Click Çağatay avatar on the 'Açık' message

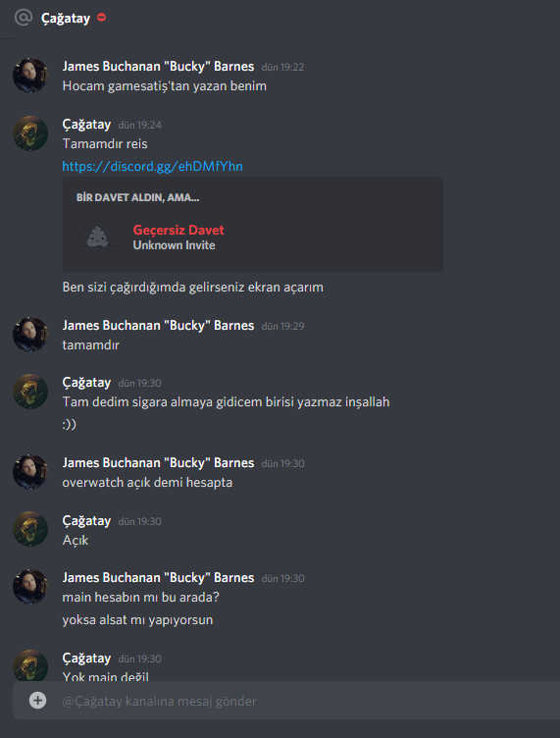30,529
